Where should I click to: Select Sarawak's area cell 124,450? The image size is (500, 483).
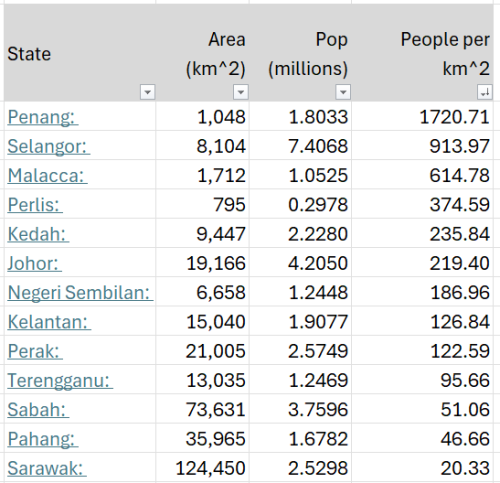tap(202, 468)
